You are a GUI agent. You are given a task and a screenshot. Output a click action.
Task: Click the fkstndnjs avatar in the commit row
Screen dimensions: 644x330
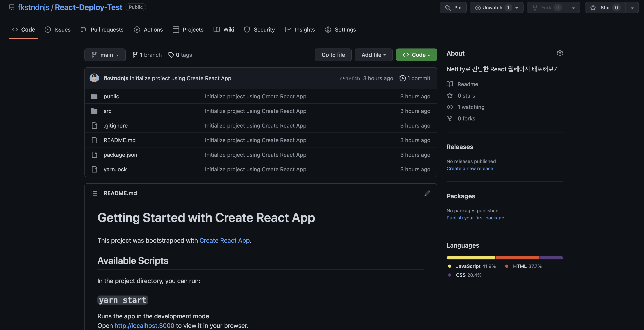(94, 78)
